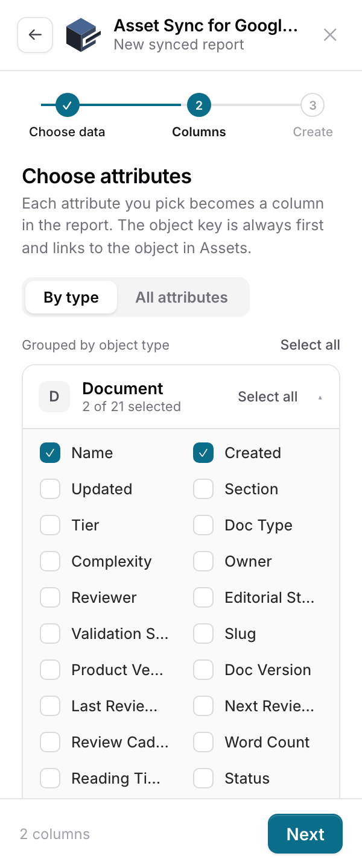
Task: Click step 3 Create indicator
Action: 313,105
